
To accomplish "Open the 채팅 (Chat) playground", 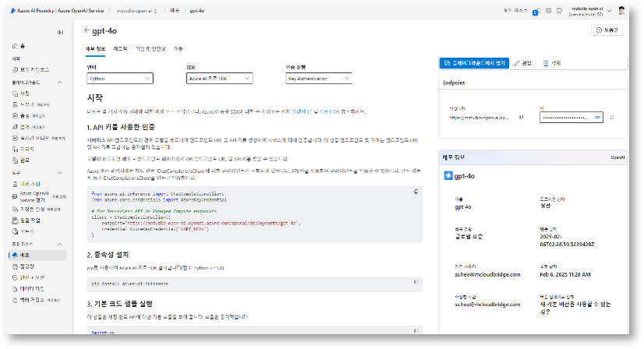I will [20, 93].
